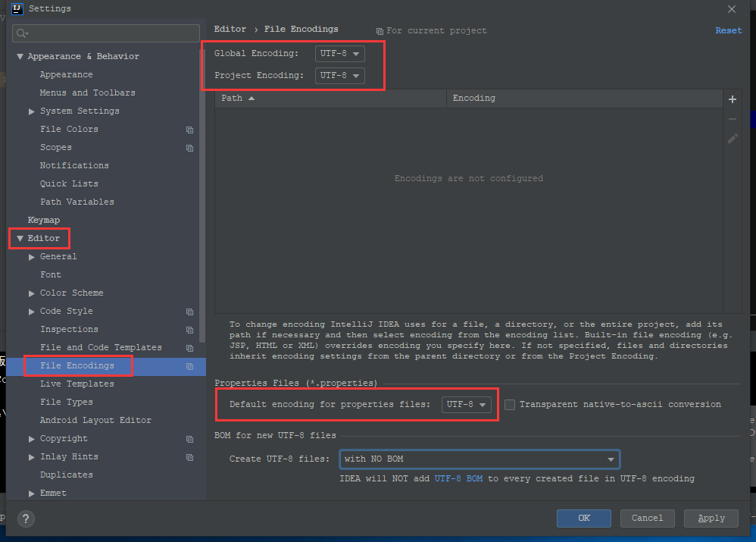Screen dimensions: 756x542
Task: Expand the System Settings node
Action: pyautogui.click(x=31, y=111)
